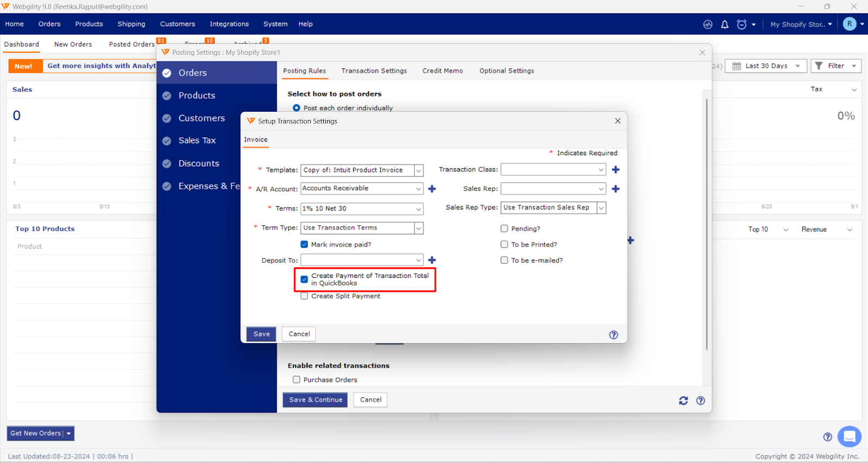Close the Posting Settings window

pos(702,53)
